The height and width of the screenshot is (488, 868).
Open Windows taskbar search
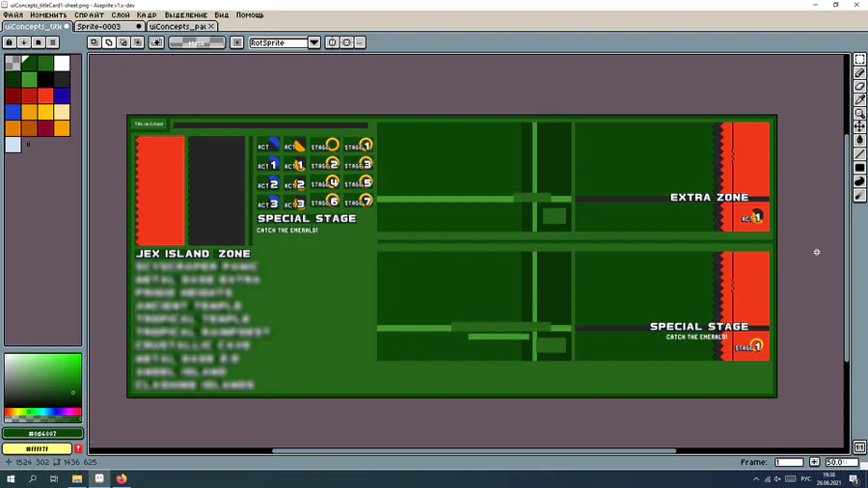33,479
